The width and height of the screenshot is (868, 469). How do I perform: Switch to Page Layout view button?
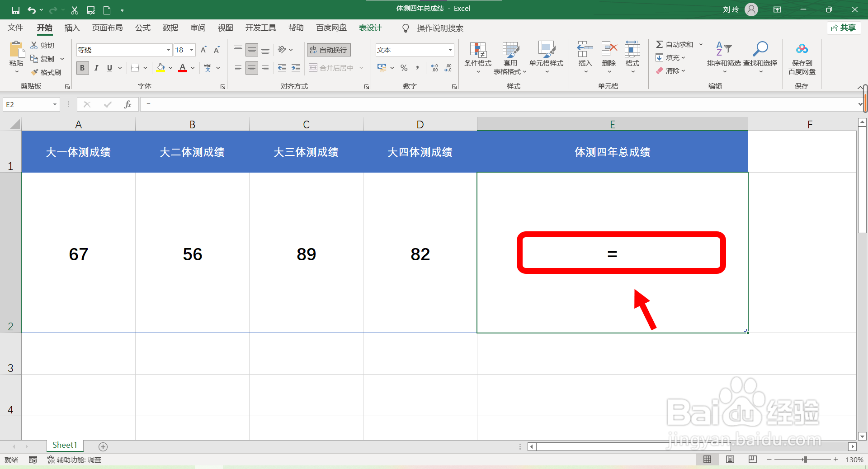point(730,460)
